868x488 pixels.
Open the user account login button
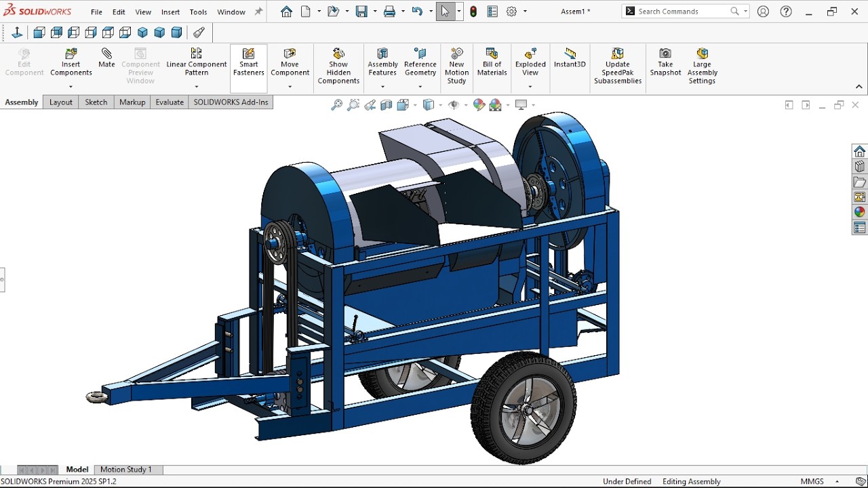point(764,12)
